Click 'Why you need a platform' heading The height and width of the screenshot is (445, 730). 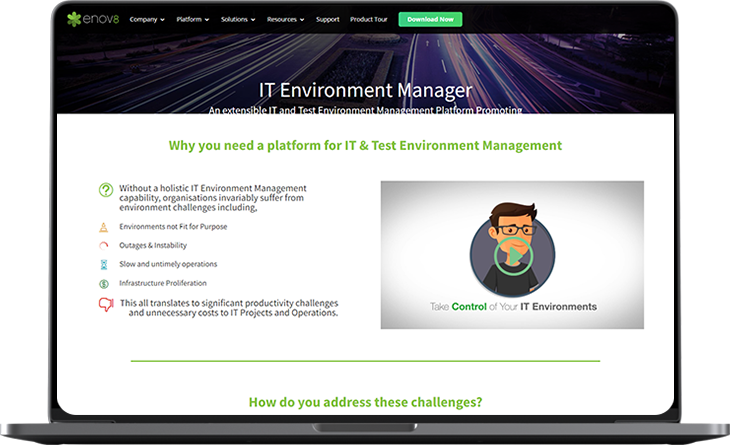(365, 146)
